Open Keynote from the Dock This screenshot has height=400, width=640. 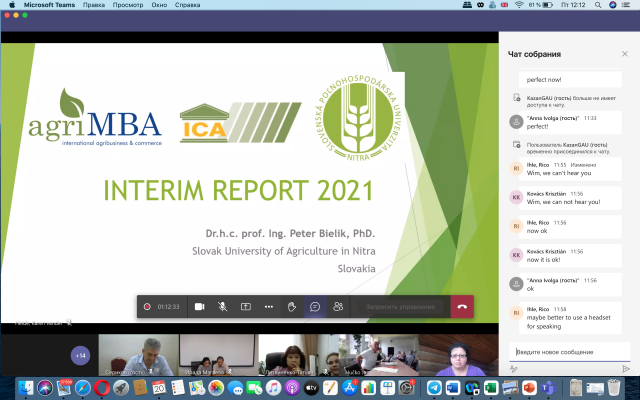tap(387, 388)
